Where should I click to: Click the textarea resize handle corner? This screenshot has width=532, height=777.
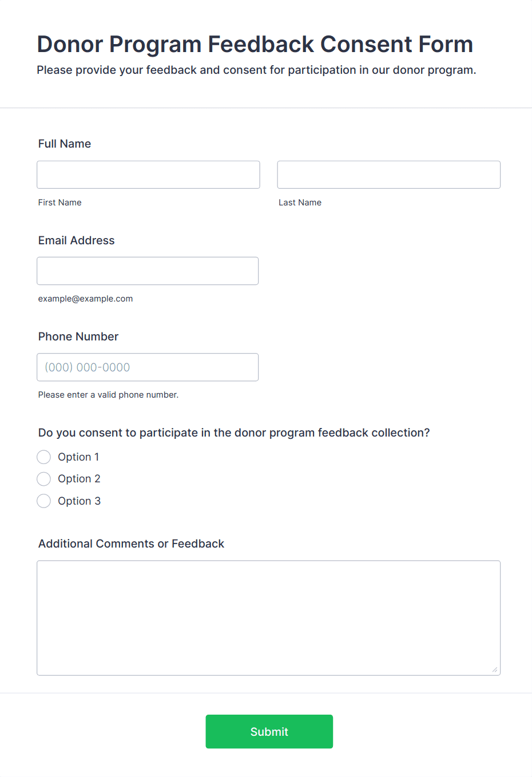click(x=495, y=670)
